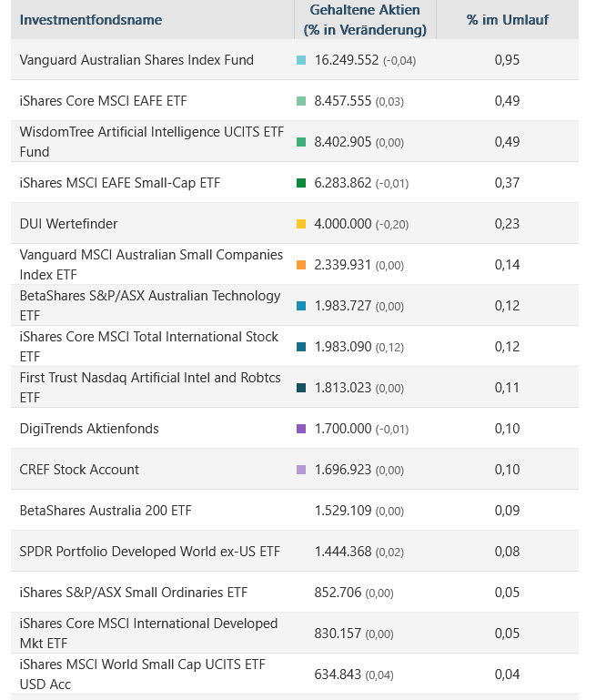Sort by % im Umlauf column header
596x700 pixels.
coord(507,20)
